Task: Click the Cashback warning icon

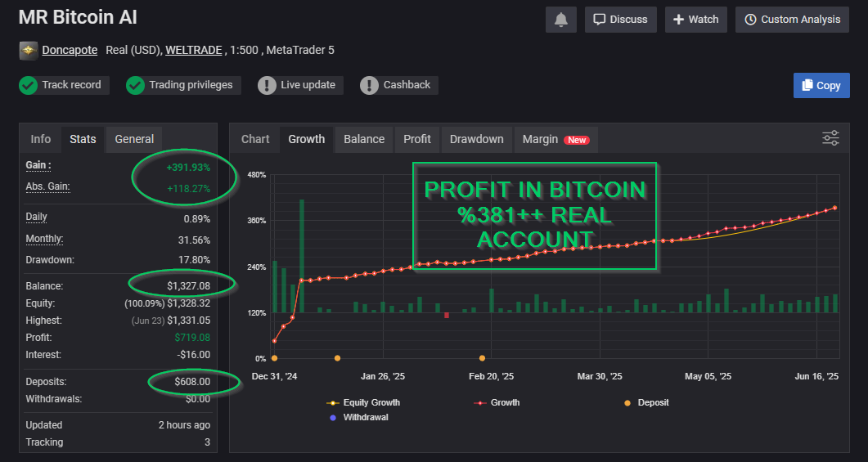Action: 369,85
